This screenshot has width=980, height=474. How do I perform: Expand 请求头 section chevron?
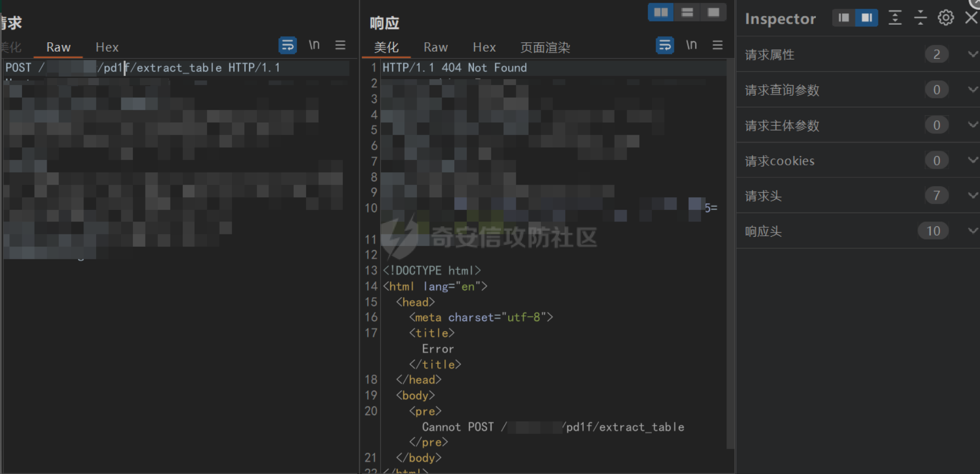point(972,195)
